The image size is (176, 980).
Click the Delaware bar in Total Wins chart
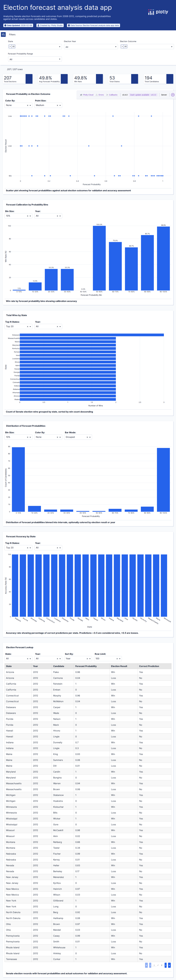pyautogui.click(x=92, y=335)
